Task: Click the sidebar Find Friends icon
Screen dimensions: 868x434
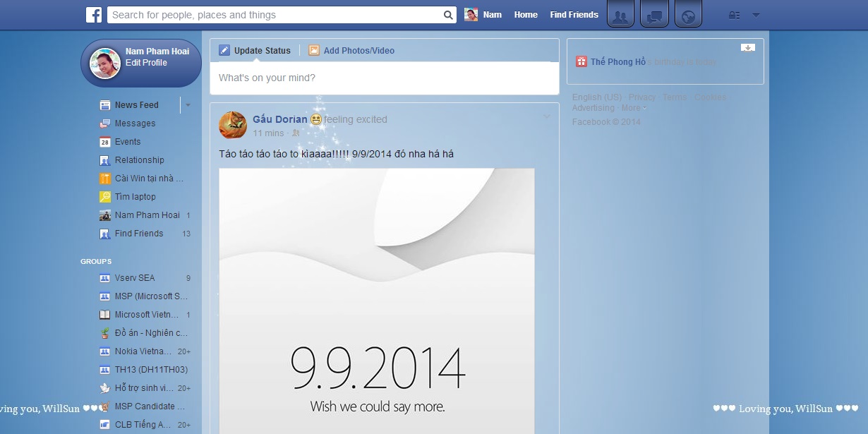Action: click(x=104, y=234)
